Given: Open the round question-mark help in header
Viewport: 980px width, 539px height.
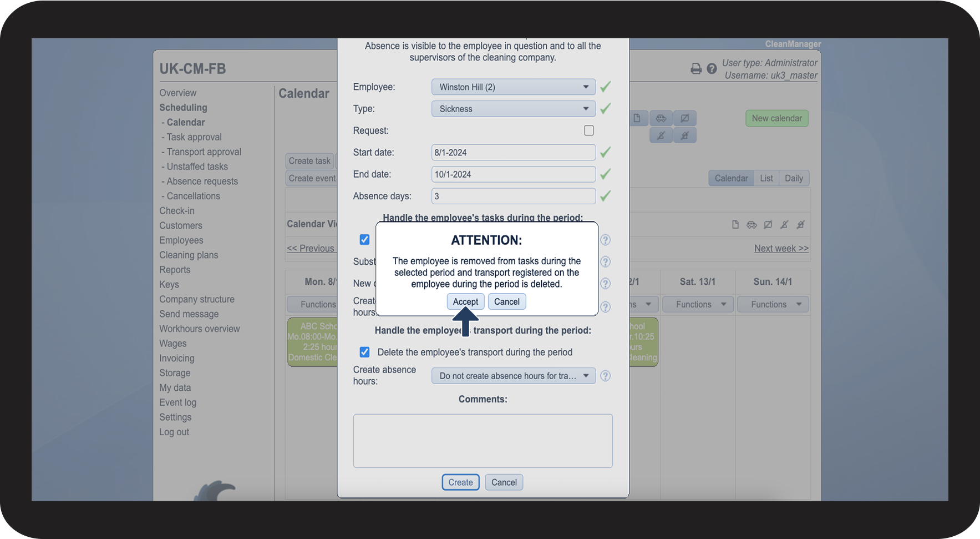Looking at the screenshot, I should tap(712, 69).
